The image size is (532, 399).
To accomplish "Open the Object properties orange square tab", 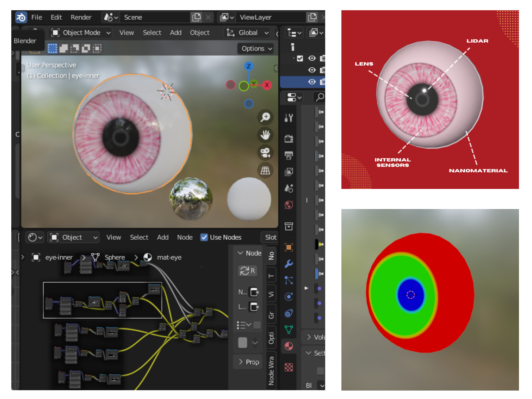I will click(289, 247).
